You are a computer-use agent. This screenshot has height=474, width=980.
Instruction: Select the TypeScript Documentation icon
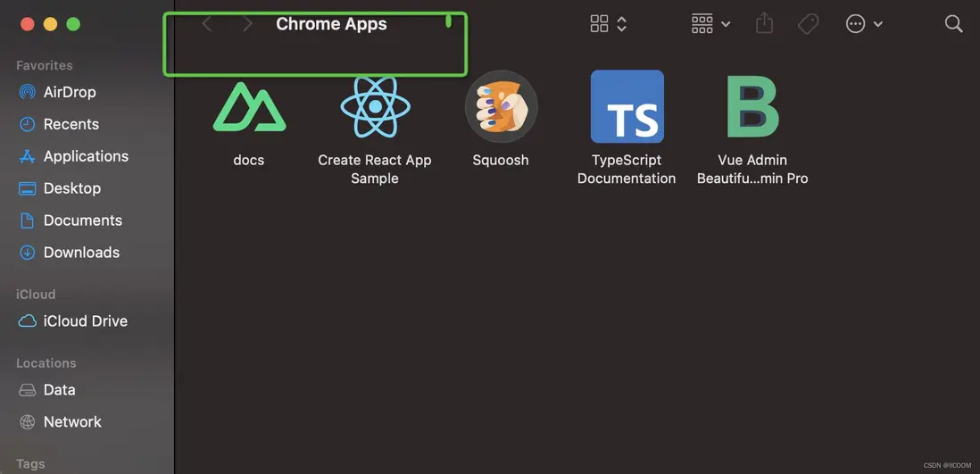(627, 106)
